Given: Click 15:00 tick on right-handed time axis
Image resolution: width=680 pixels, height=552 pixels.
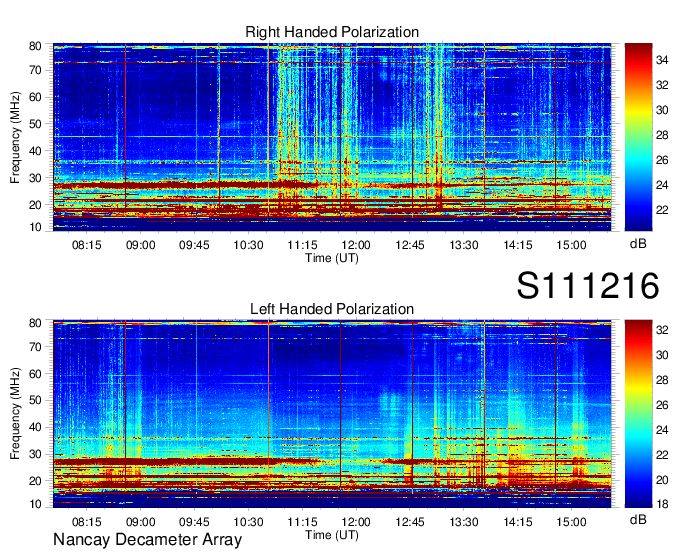Looking at the screenshot, I should click(572, 245).
